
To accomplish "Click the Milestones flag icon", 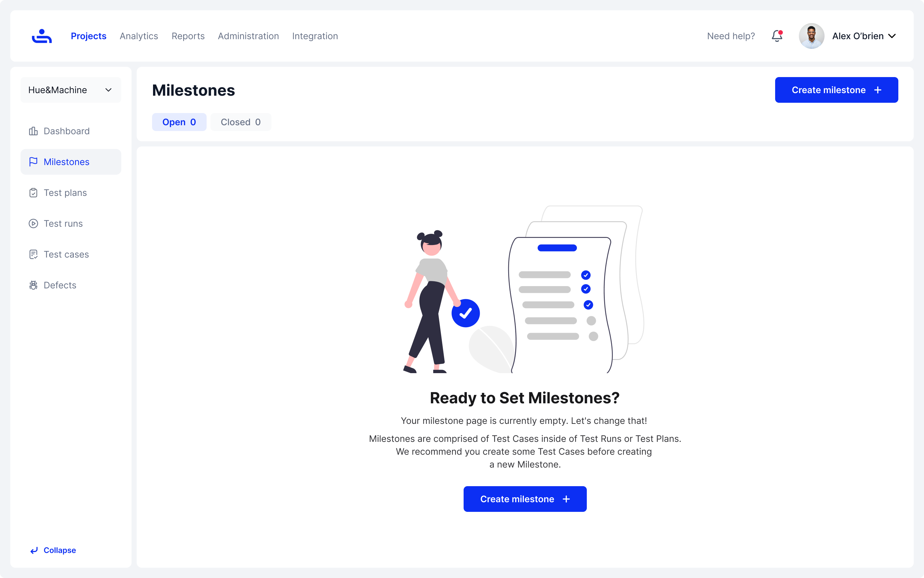I will [33, 162].
